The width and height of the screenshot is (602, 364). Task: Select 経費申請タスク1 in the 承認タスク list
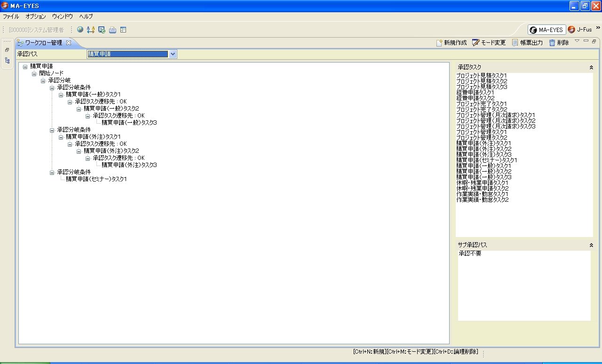[x=475, y=93]
